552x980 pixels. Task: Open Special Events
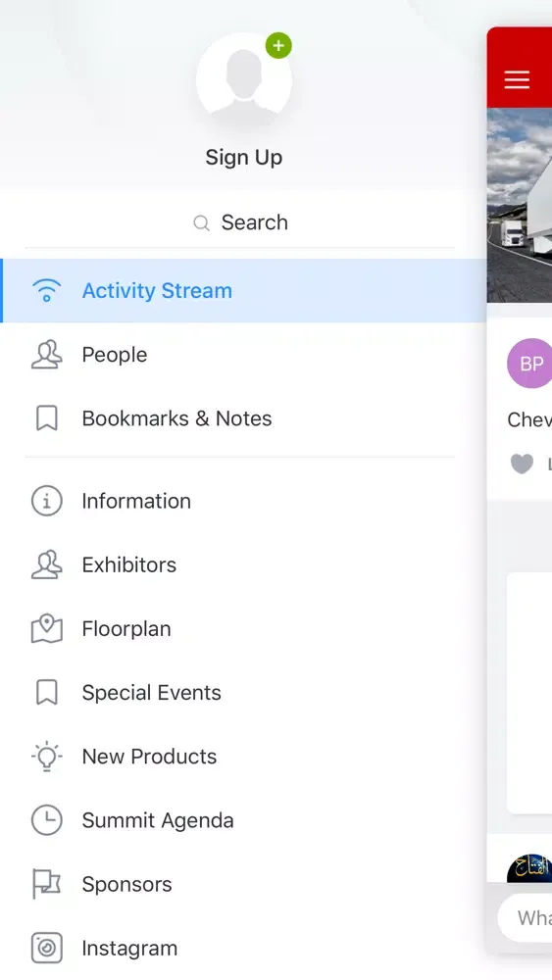coord(243,693)
